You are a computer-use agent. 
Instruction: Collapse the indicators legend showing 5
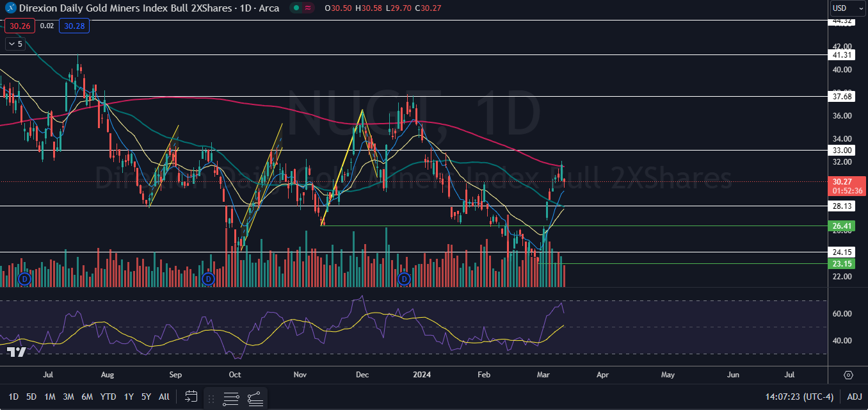coord(14,44)
